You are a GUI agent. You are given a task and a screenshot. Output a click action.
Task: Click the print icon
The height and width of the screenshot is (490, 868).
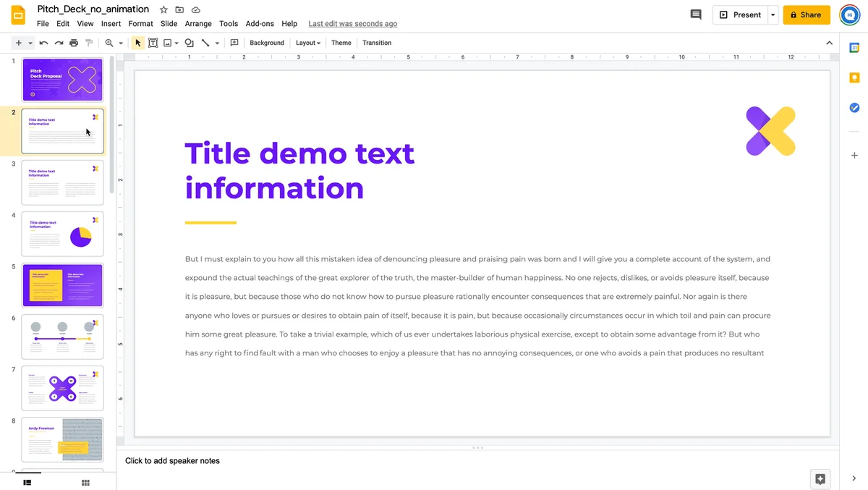point(74,43)
